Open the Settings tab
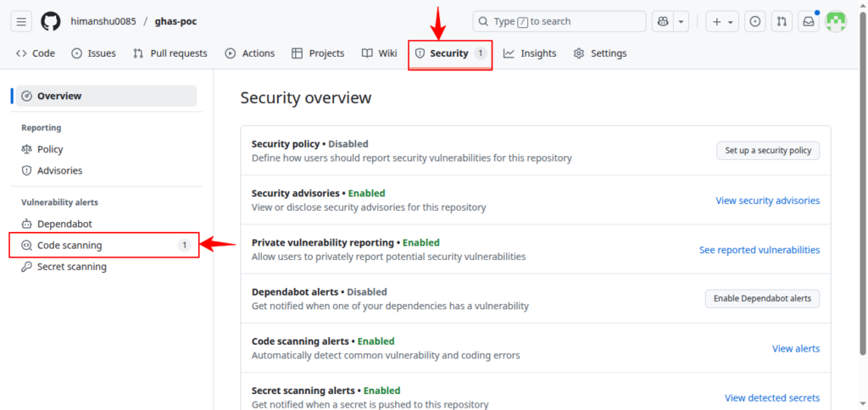This screenshot has width=868, height=410. 600,53
